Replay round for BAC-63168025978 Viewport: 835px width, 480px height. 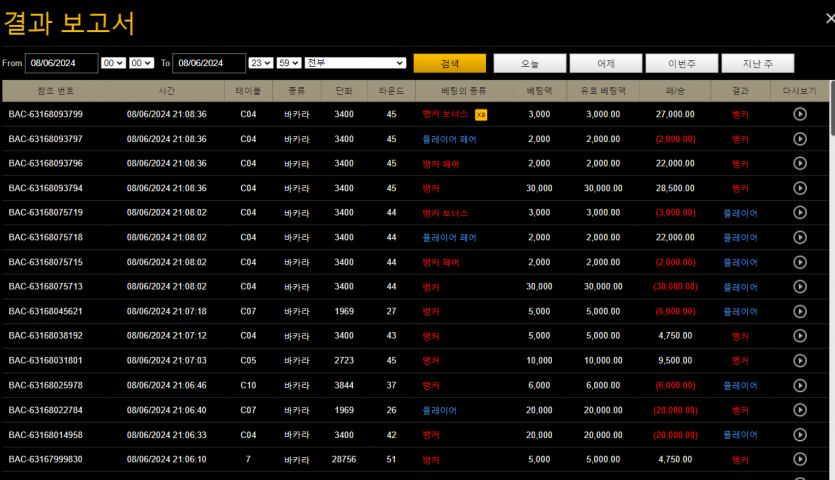(x=800, y=385)
